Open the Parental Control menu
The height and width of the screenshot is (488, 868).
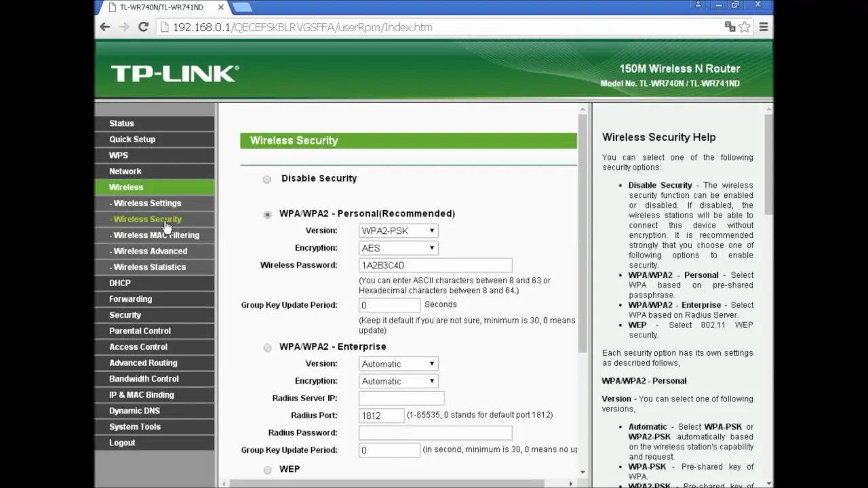tap(155, 331)
